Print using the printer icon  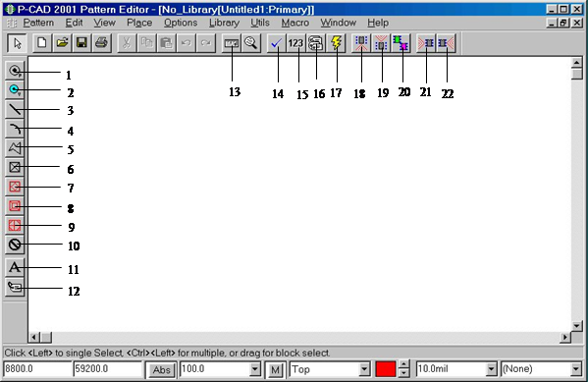pos(101,43)
